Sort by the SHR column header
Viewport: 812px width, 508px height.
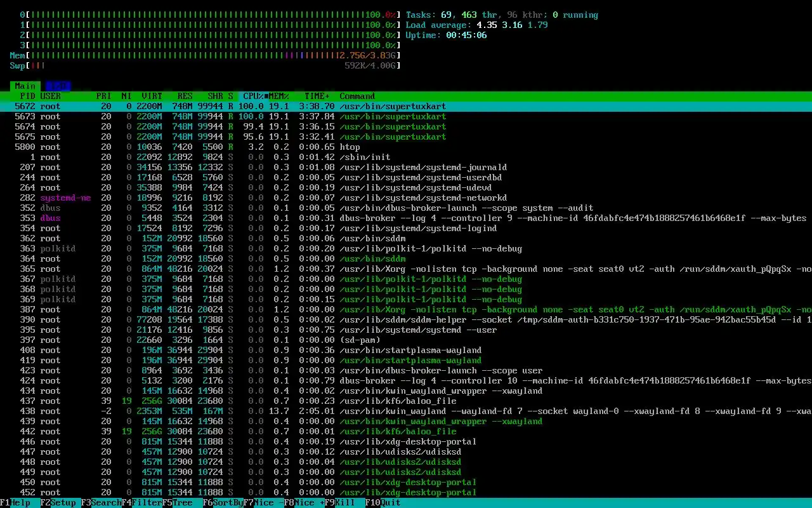(x=216, y=96)
